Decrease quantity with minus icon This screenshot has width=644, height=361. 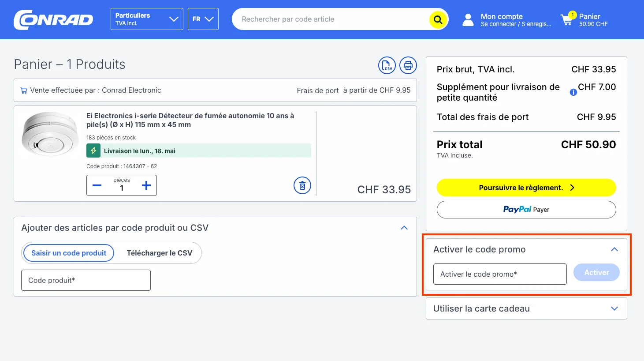click(97, 185)
